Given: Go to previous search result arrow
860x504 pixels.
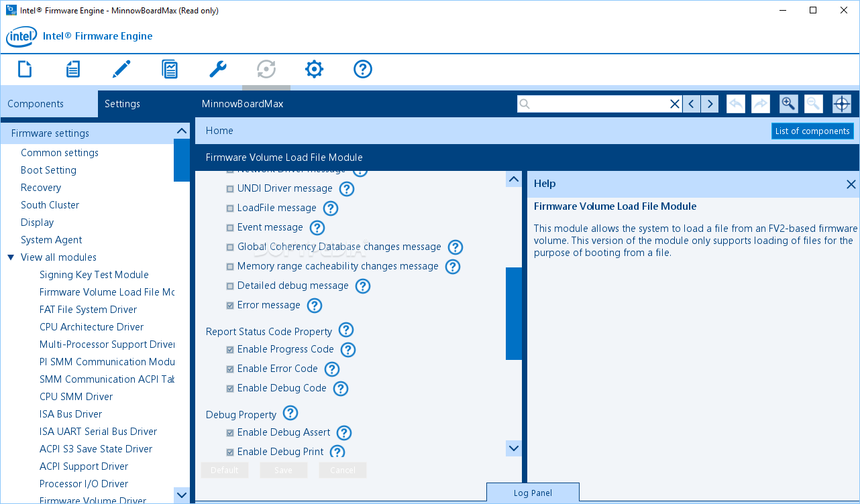Looking at the screenshot, I should 692,104.
